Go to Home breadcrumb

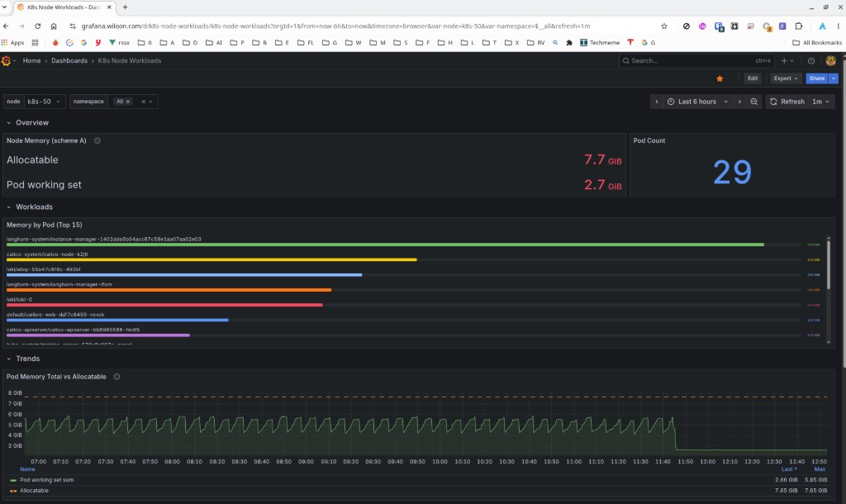point(31,60)
